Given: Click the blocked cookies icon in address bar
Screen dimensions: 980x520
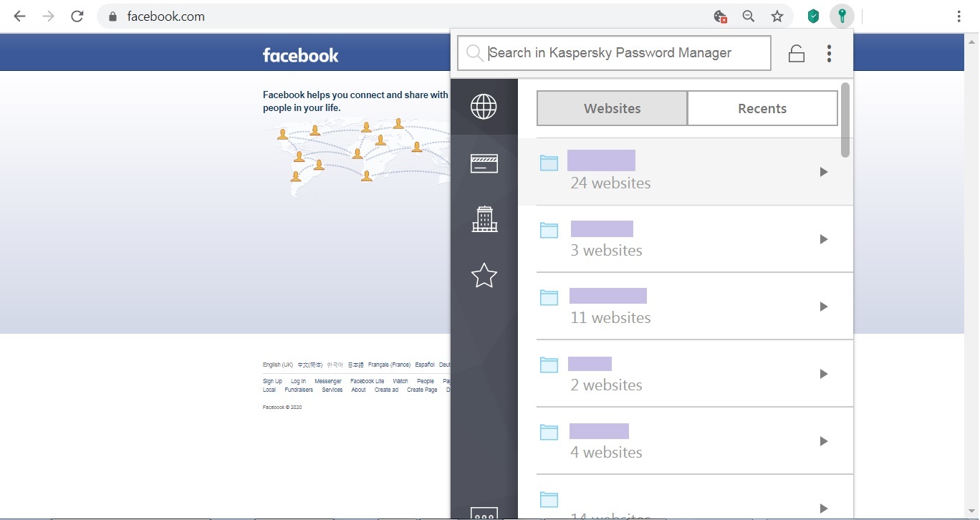Looking at the screenshot, I should click(x=720, y=16).
